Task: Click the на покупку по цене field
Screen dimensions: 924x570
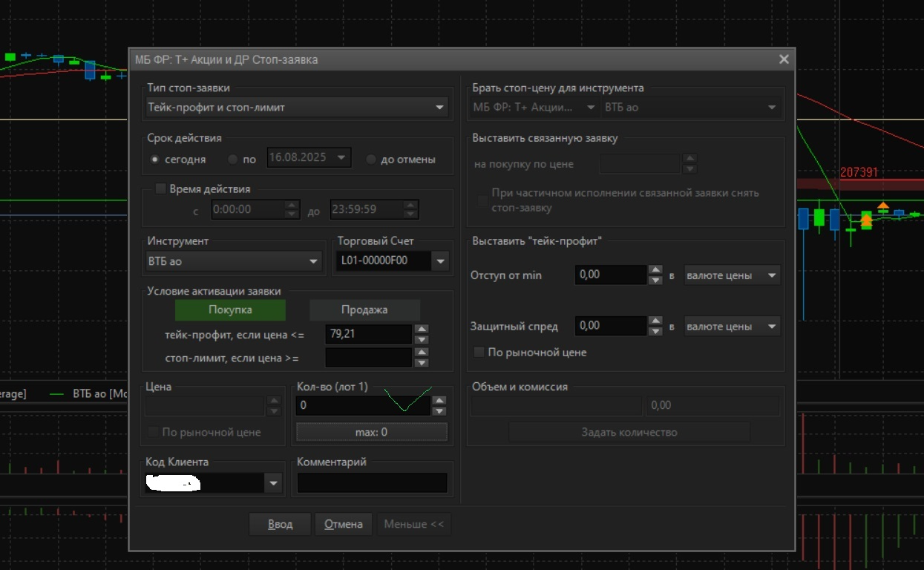Action: (640, 163)
